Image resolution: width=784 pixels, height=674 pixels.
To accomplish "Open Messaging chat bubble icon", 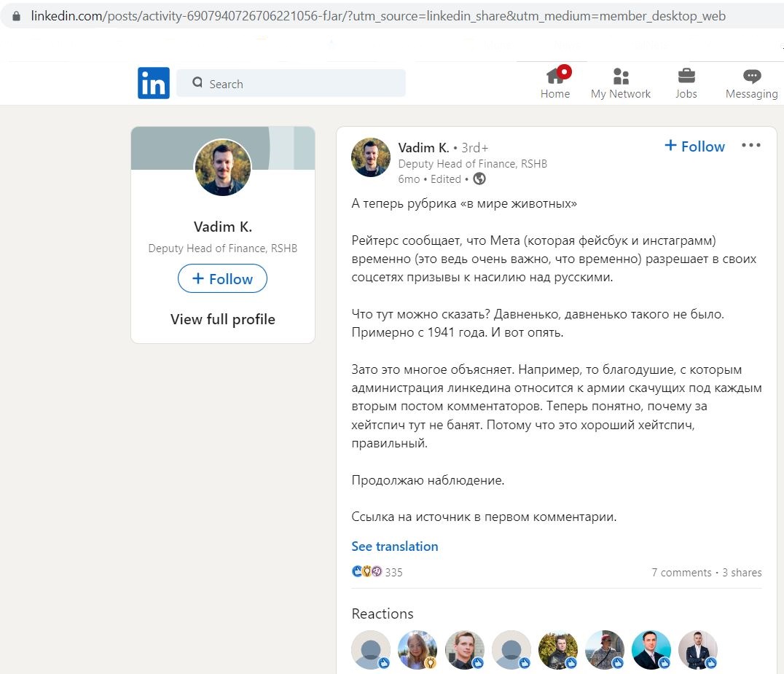I will point(751,76).
